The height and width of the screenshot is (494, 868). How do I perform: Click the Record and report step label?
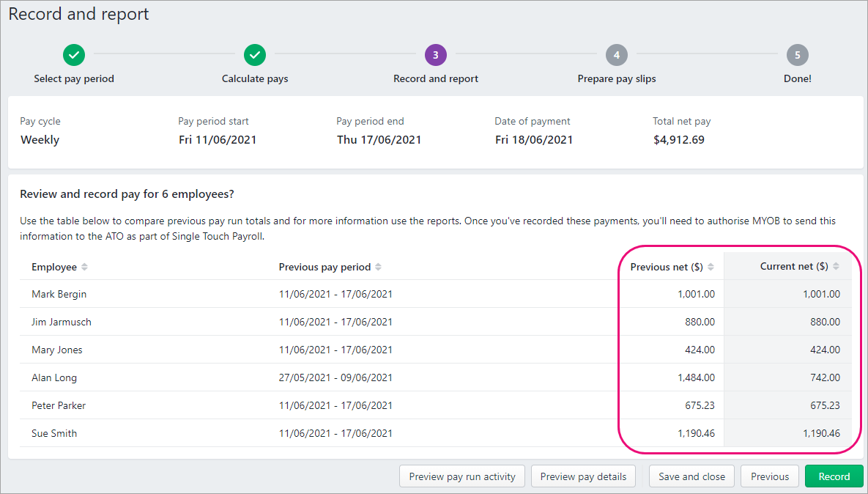[x=436, y=78]
